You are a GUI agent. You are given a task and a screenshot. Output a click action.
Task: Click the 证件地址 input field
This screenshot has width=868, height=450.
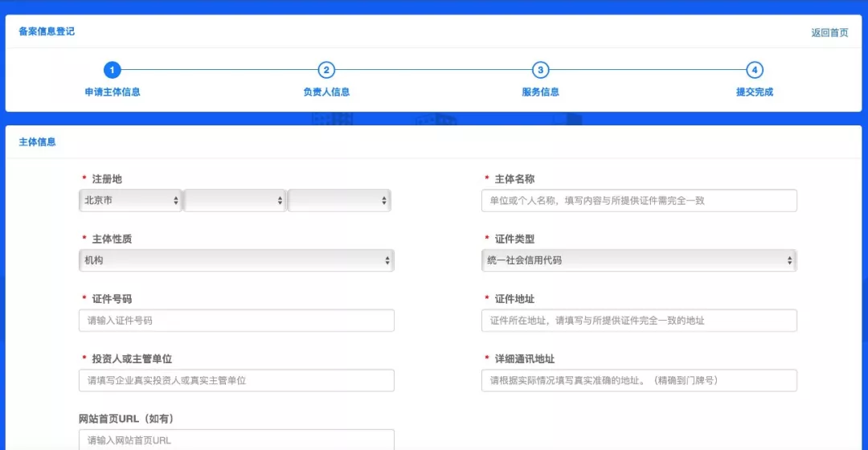coord(638,321)
